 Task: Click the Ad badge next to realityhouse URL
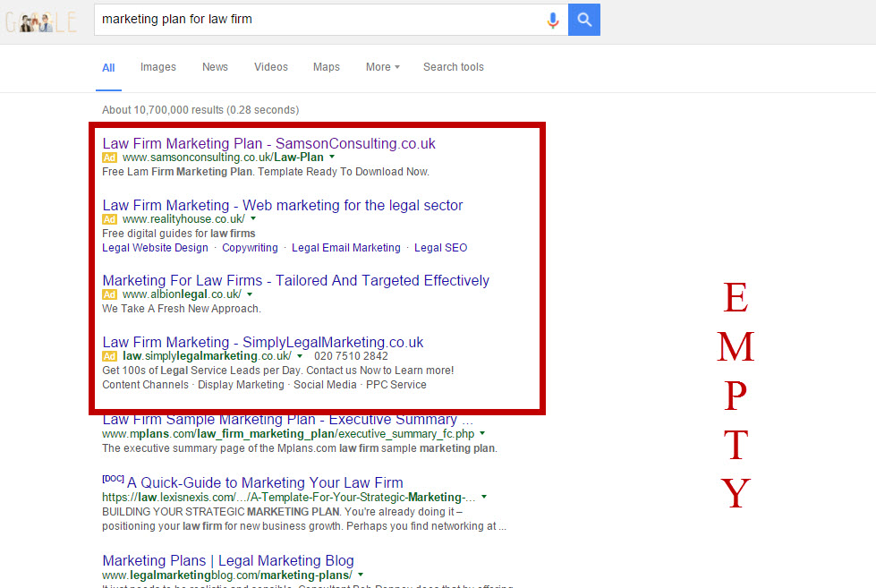tap(109, 219)
